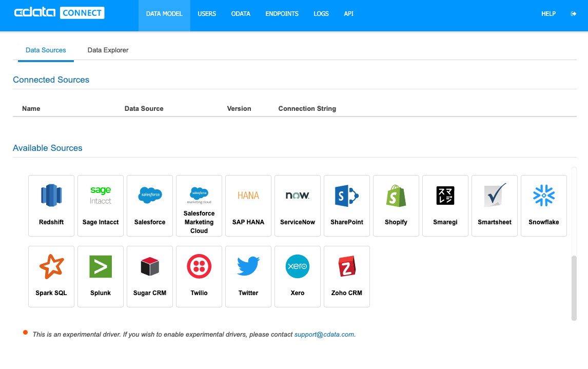Choose the Salesforce cloud icon
588x369 pixels.
pyautogui.click(x=150, y=196)
